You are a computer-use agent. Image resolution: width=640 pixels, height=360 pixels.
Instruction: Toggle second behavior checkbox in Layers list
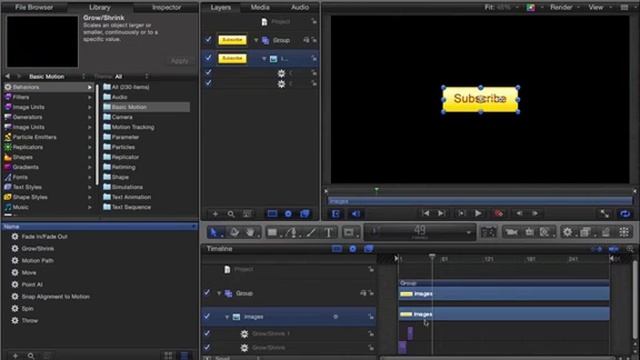(208, 83)
